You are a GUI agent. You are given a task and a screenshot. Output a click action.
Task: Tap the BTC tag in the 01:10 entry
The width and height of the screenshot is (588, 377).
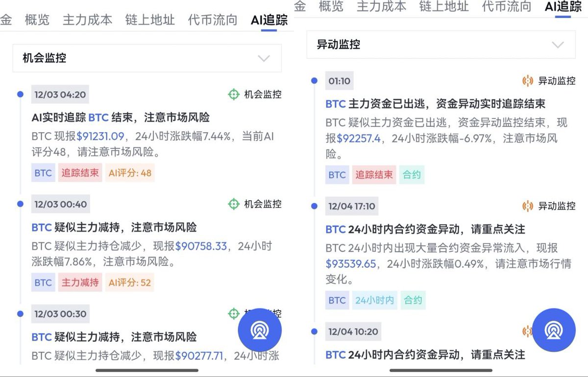coord(337,175)
